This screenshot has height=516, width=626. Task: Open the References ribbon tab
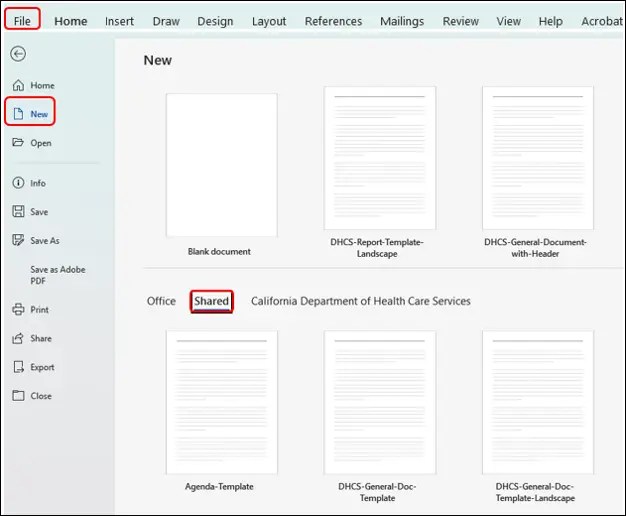pyautogui.click(x=333, y=21)
